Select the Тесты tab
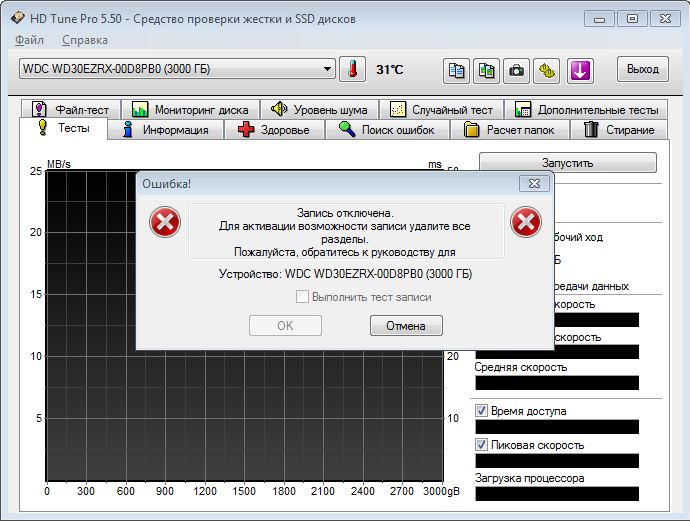This screenshot has width=690, height=521. point(63,128)
